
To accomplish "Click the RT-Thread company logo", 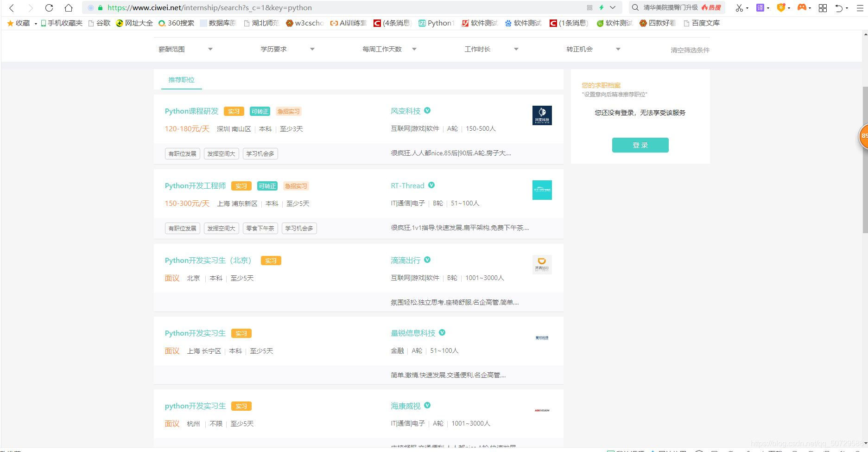I will coord(542,190).
